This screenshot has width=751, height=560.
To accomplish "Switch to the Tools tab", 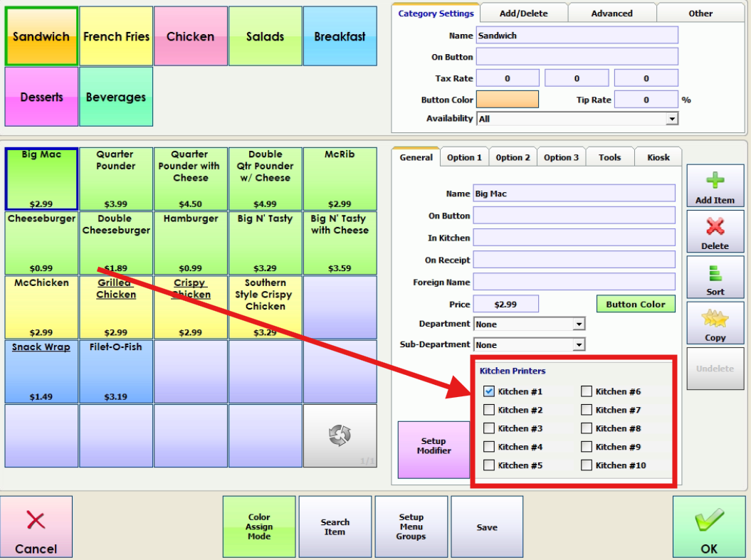I will click(x=609, y=157).
